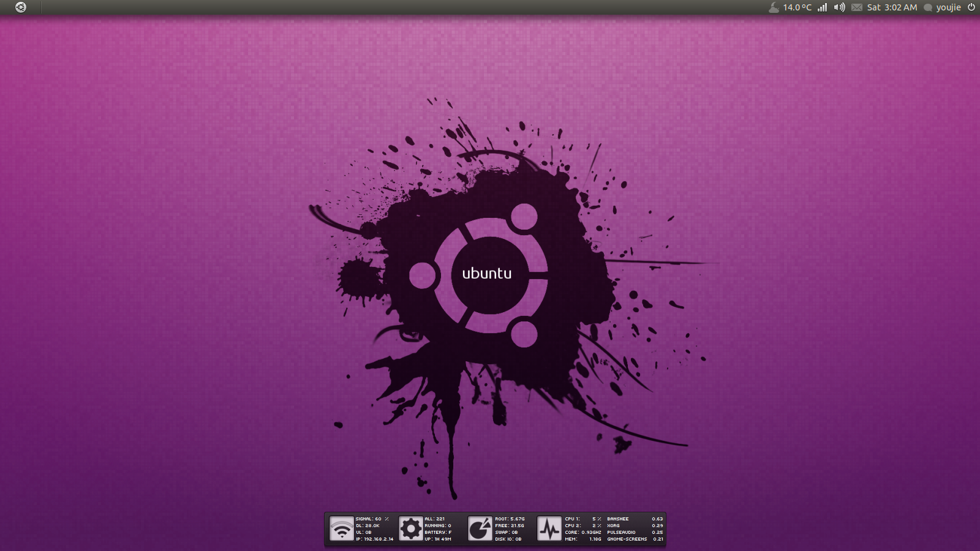The height and width of the screenshot is (551, 980).
Task: Click the SIGNAL: 60 % text
Action: tap(372, 519)
